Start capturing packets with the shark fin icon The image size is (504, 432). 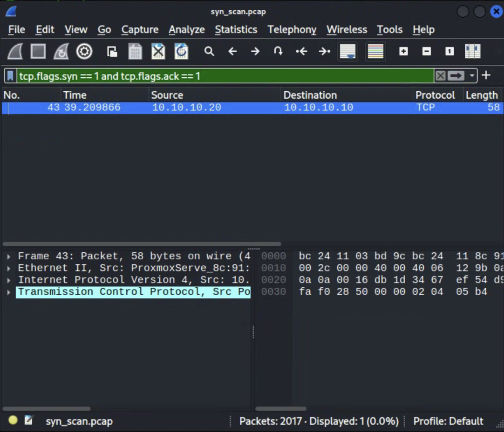(x=14, y=51)
